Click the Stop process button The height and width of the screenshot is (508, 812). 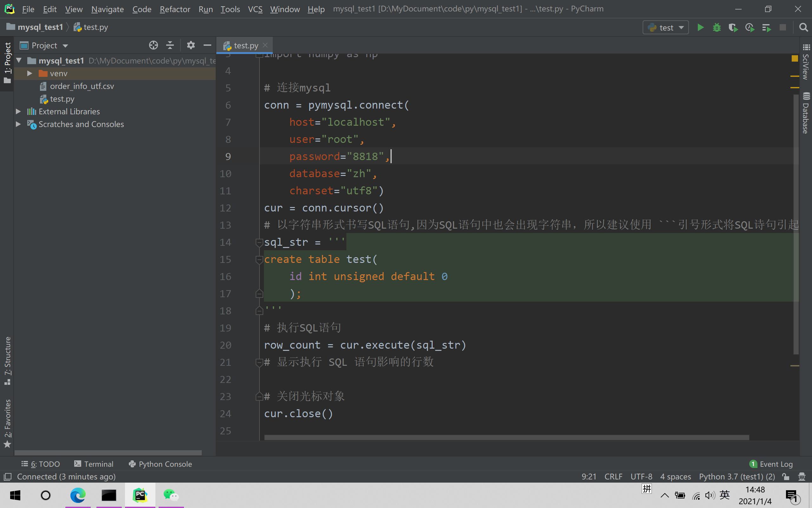pos(783,28)
